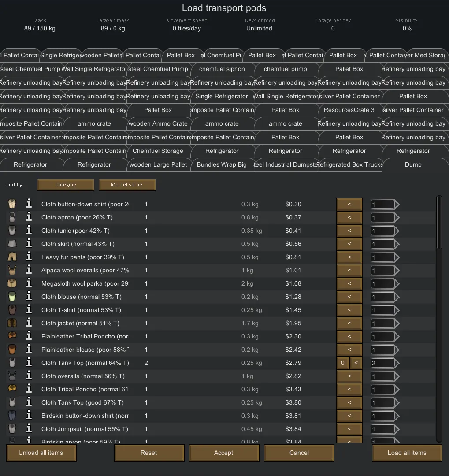Open info icon for Cloth jacket
Image resolution: width=449 pixels, height=476 pixels.
tap(29, 323)
